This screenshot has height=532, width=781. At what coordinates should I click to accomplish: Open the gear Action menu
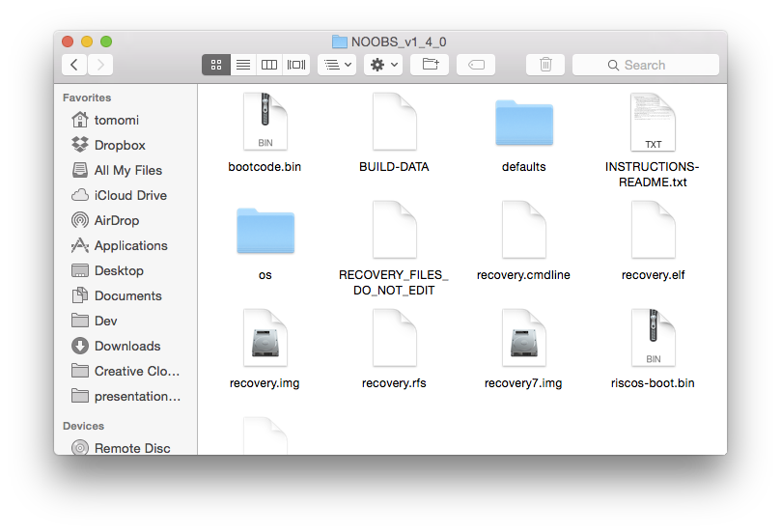(x=383, y=65)
